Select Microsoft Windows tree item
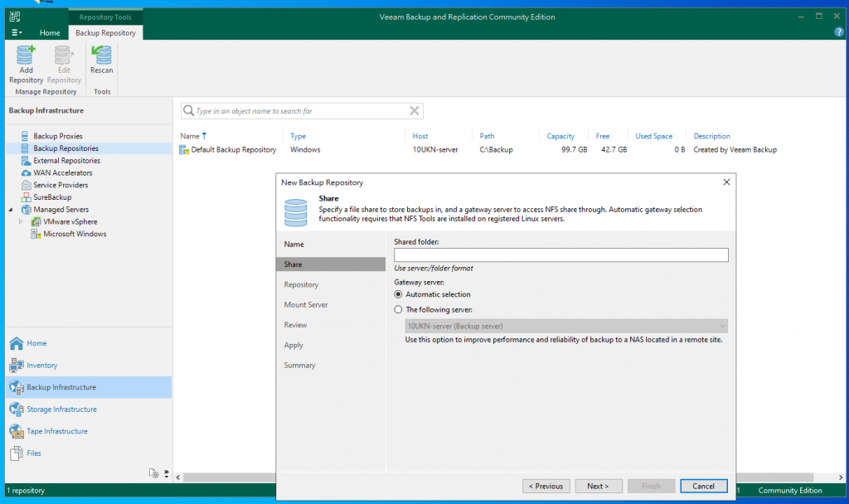Image resolution: width=849 pixels, height=504 pixels. (75, 234)
